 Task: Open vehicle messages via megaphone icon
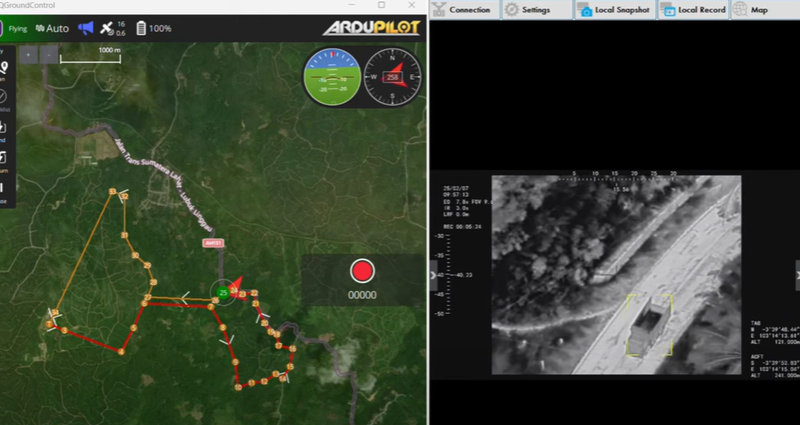coord(86,29)
